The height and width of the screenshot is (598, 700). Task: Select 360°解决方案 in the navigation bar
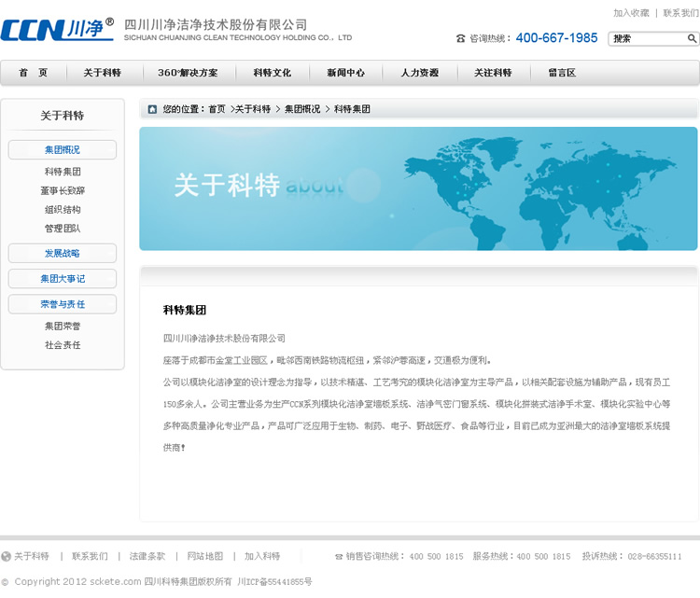[188, 73]
